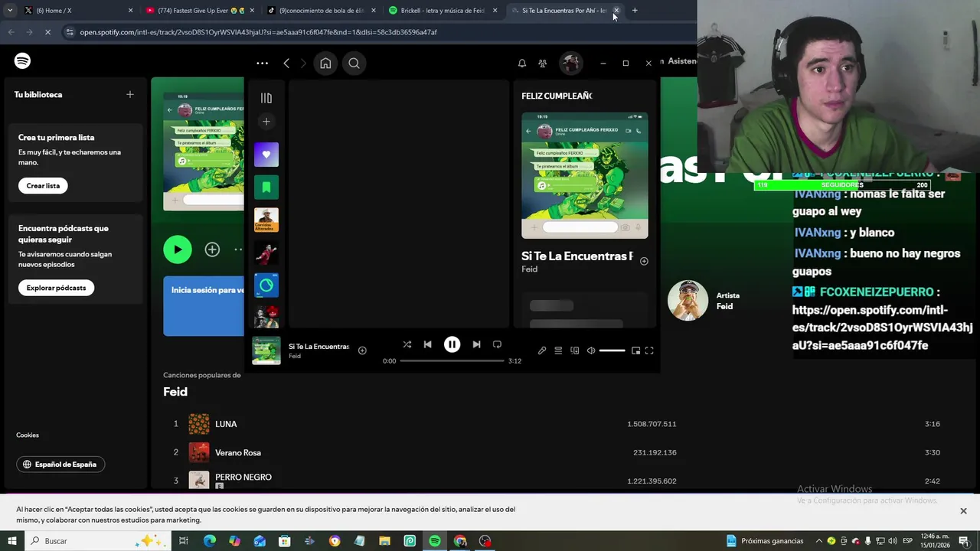Skip to next track

point(476,344)
